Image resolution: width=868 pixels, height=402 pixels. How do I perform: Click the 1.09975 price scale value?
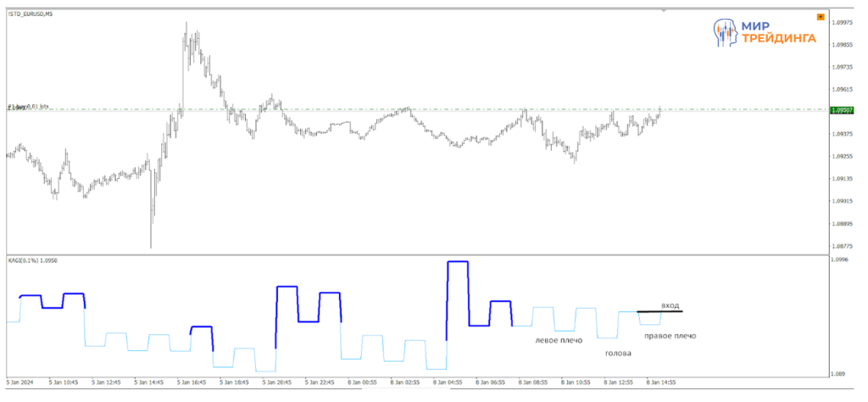842,22
